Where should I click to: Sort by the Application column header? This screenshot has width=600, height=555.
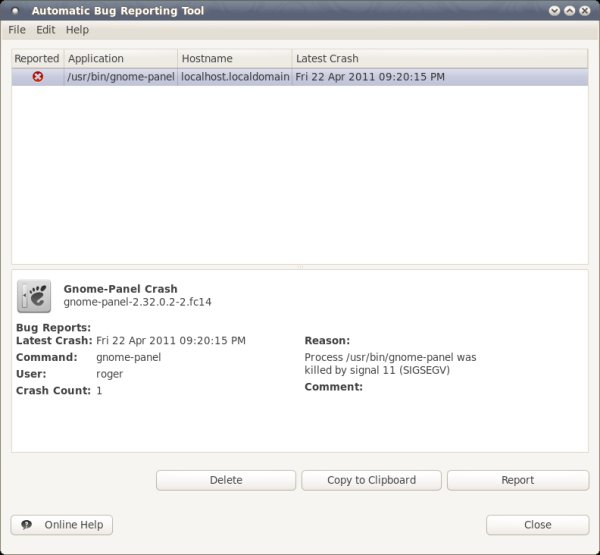pos(121,59)
